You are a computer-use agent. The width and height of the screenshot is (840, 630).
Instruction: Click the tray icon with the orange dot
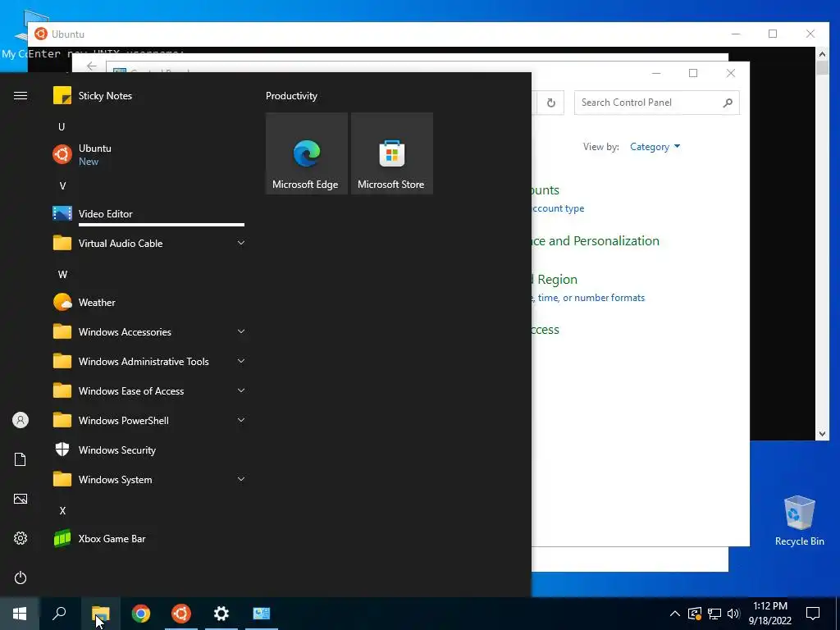[x=694, y=614]
